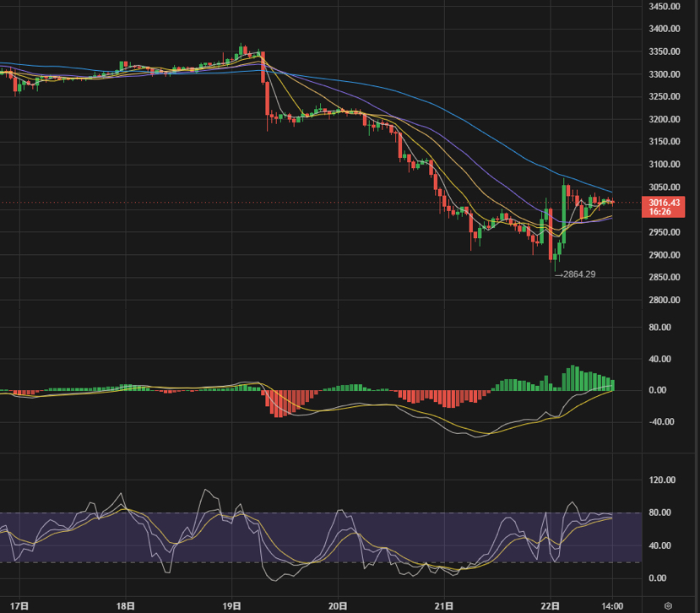Click the 120.00 oscillator scale label

665,480
